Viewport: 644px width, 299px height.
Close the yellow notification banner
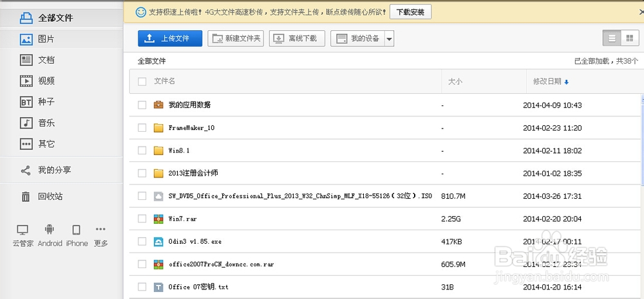coord(641,12)
